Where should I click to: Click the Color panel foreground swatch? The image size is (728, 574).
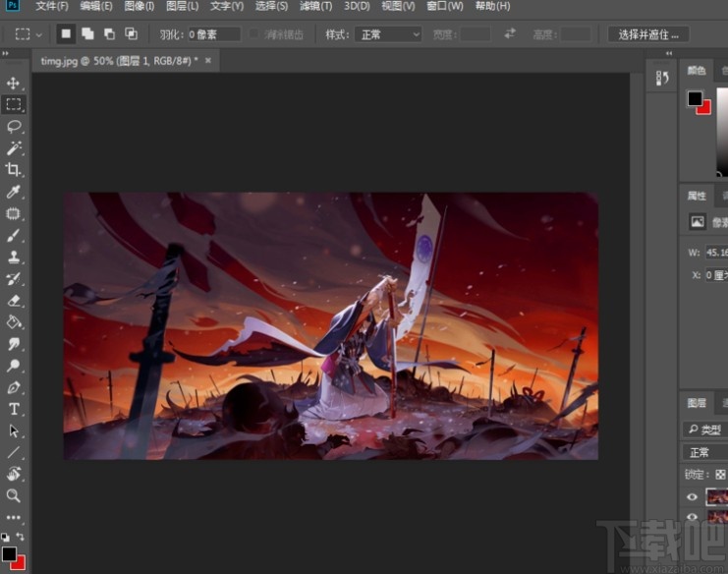coord(695,98)
